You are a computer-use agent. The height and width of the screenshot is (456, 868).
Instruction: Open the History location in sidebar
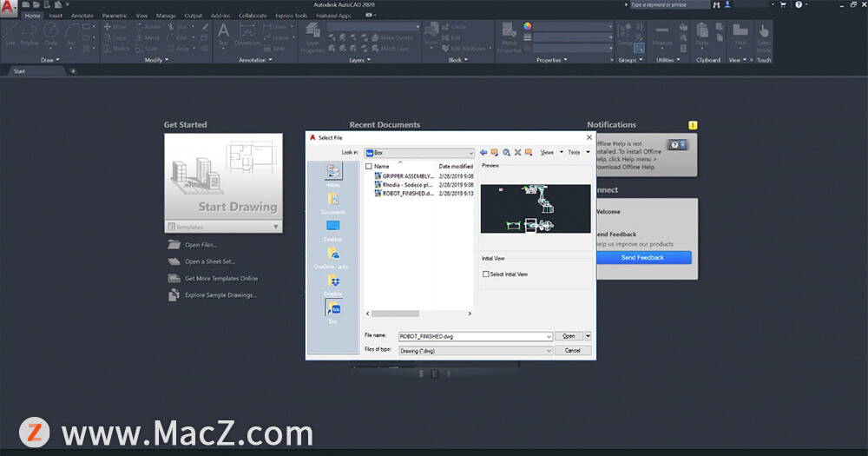(333, 174)
